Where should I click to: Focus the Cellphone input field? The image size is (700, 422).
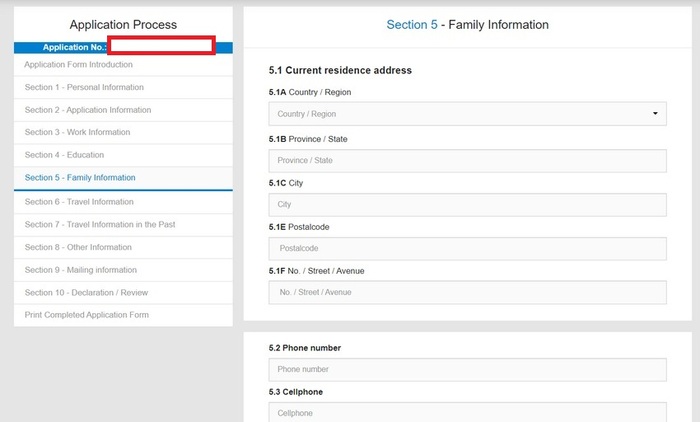tap(467, 412)
